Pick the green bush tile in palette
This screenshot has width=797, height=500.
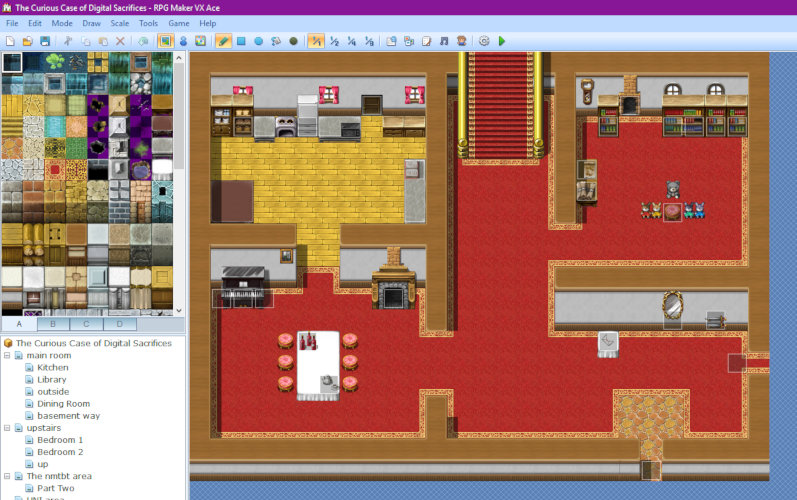pos(55,62)
